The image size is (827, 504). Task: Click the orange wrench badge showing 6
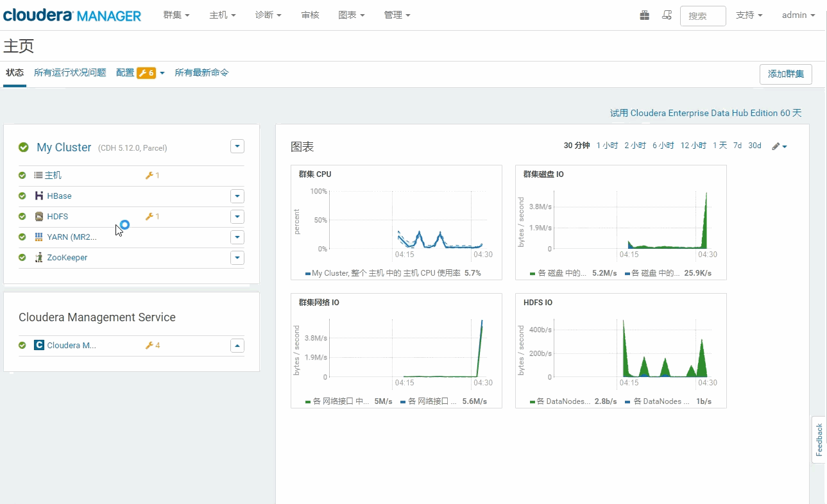point(146,73)
